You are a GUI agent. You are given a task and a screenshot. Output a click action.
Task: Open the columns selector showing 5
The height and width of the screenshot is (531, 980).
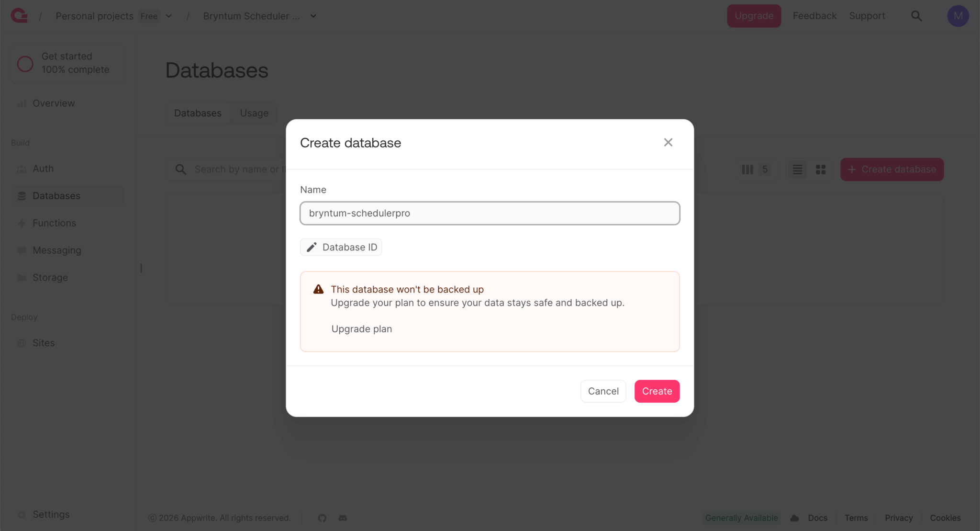tap(756, 169)
